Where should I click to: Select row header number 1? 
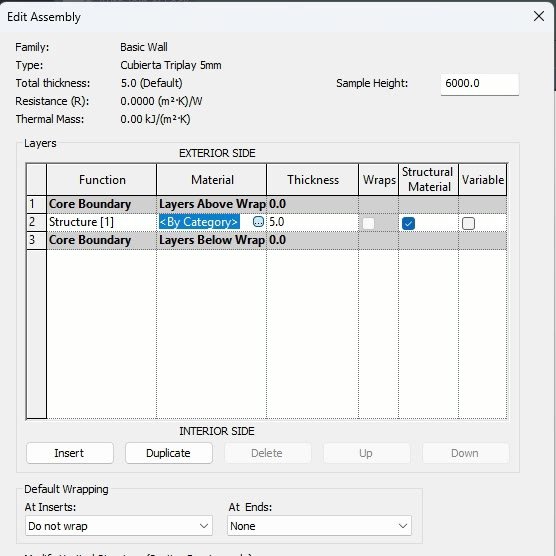tap(36, 204)
